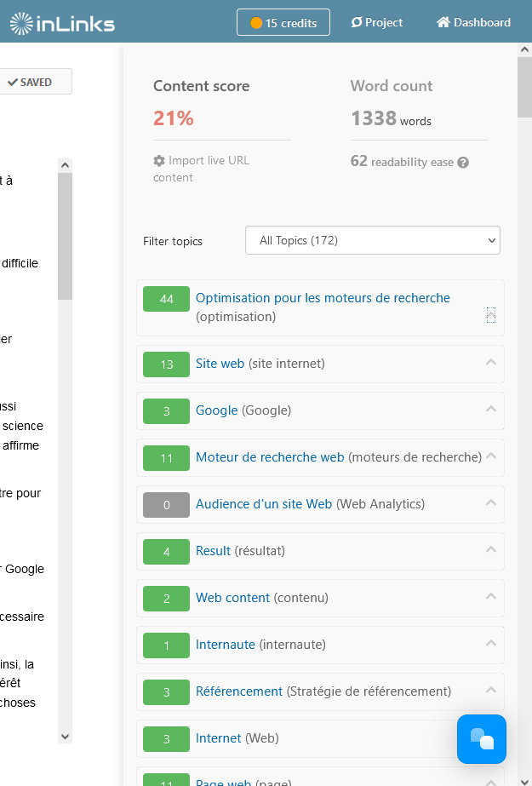Open the chat widget icon
The height and width of the screenshot is (786, 532).
(x=481, y=738)
